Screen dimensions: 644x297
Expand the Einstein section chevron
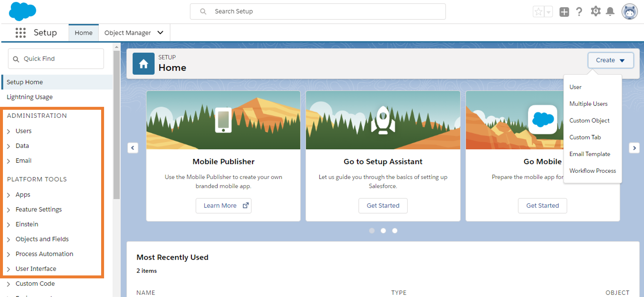tap(8, 225)
